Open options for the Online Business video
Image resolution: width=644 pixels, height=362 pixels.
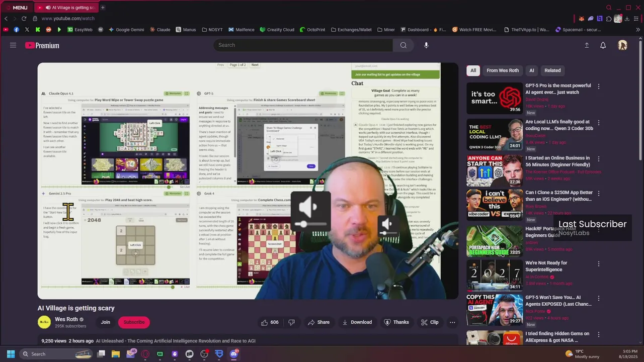click(599, 159)
